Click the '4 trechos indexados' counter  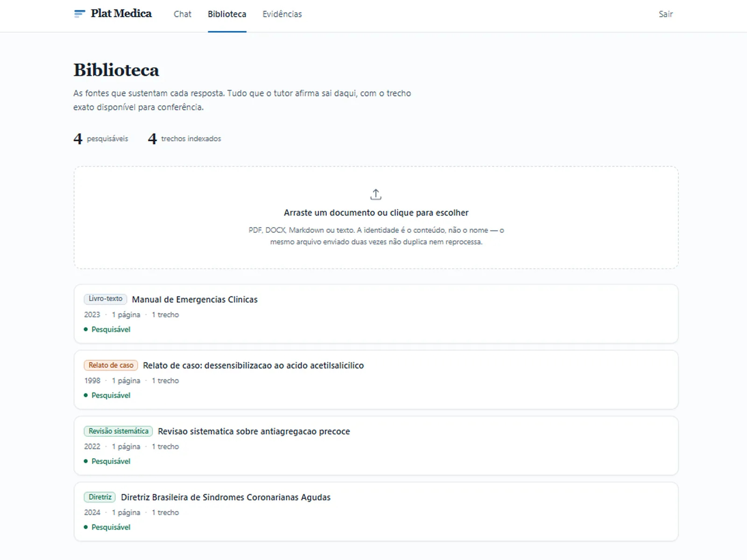pyautogui.click(x=184, y=139)
